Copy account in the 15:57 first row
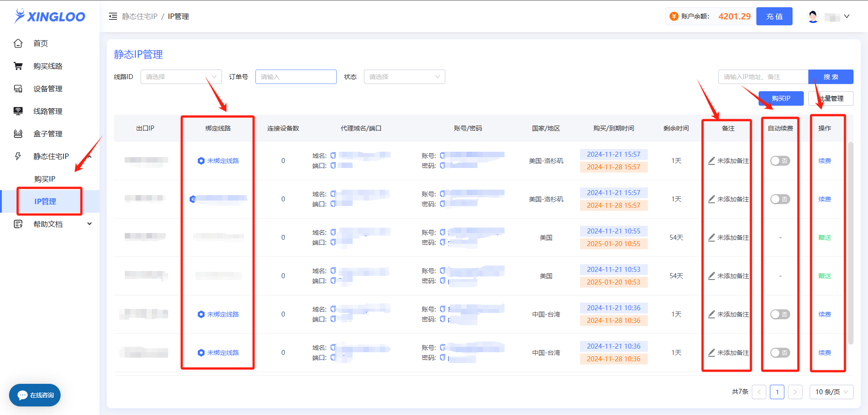The width and height of the screenshot is (868, 415). coord(443,155)
